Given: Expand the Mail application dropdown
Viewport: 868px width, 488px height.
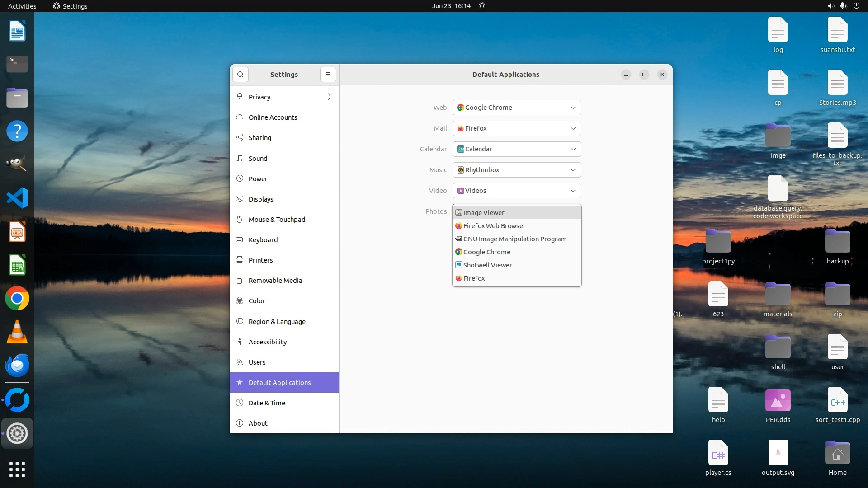Looking at the screenshot, I should pos(517,128).
